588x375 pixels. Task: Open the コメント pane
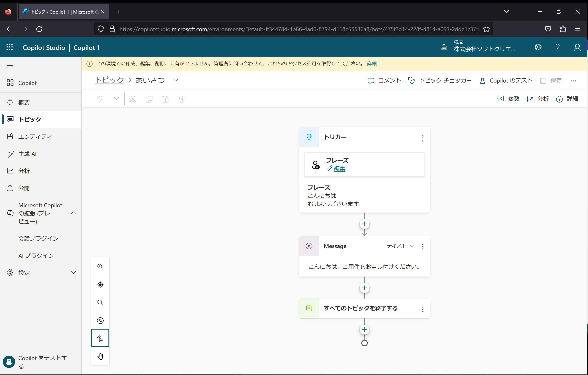(x=384, y=81)
